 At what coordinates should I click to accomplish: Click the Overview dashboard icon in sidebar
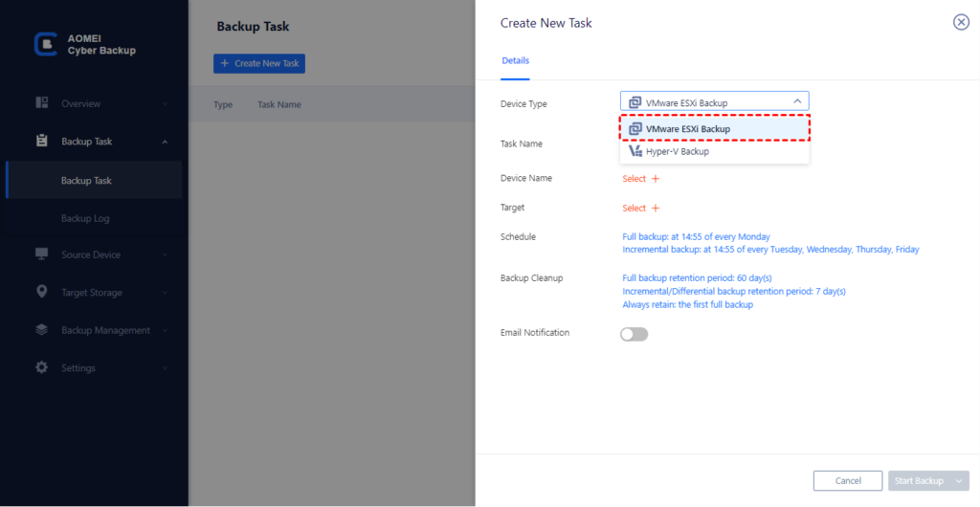[x=42, y=103]
